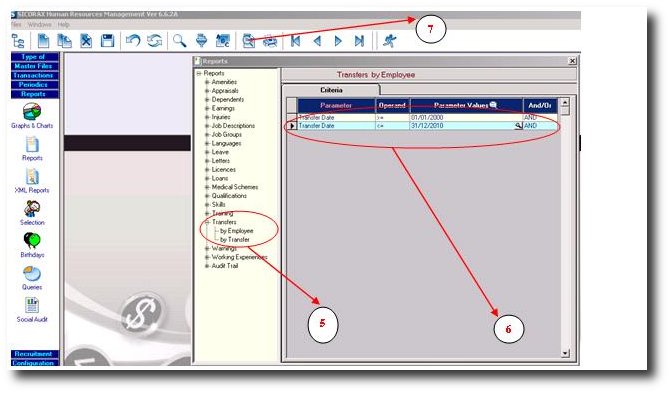Viewport: 670px width, 393px height.
Task: Open the Master Files sidebar section
Action: 35,66
